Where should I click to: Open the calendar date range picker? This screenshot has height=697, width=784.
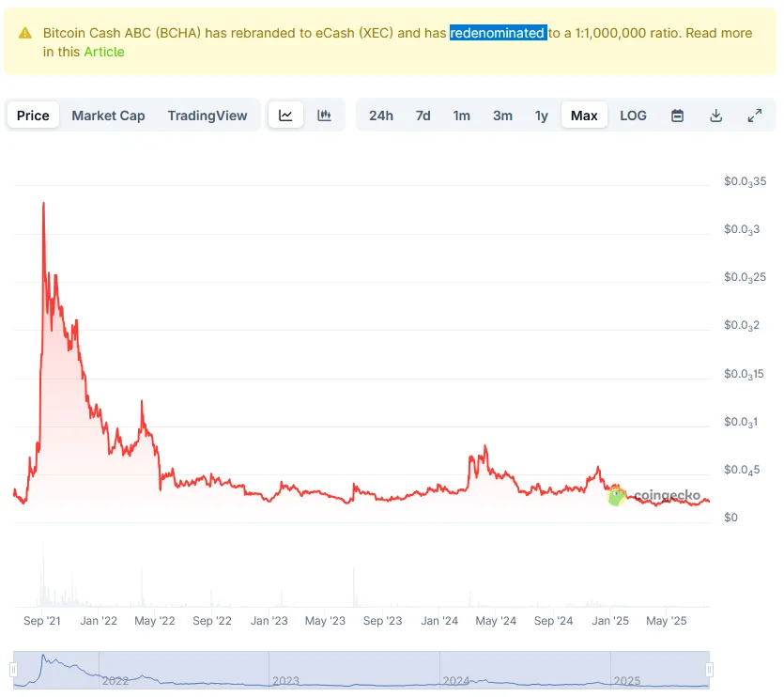(x=677, y=116)
